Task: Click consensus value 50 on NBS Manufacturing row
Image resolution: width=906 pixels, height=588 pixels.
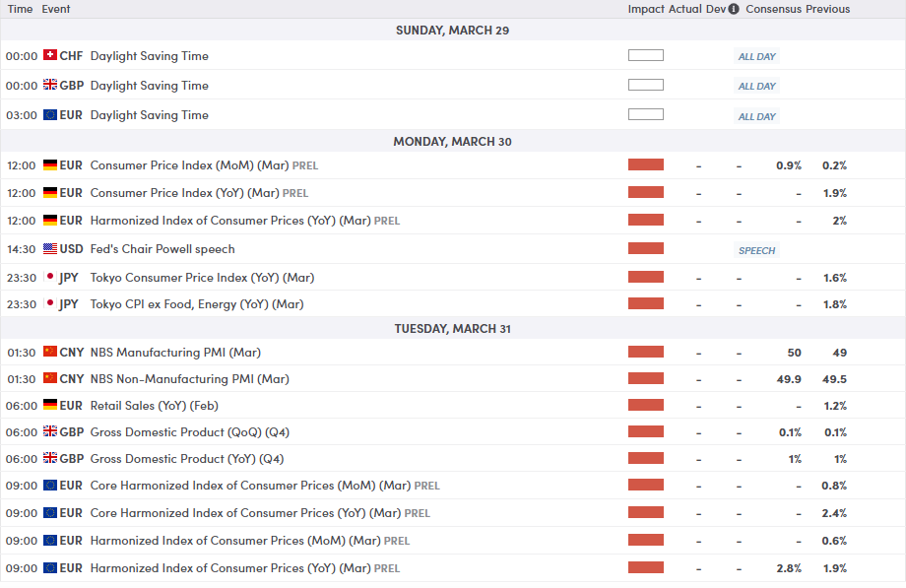Action: (x=794, y=353)
